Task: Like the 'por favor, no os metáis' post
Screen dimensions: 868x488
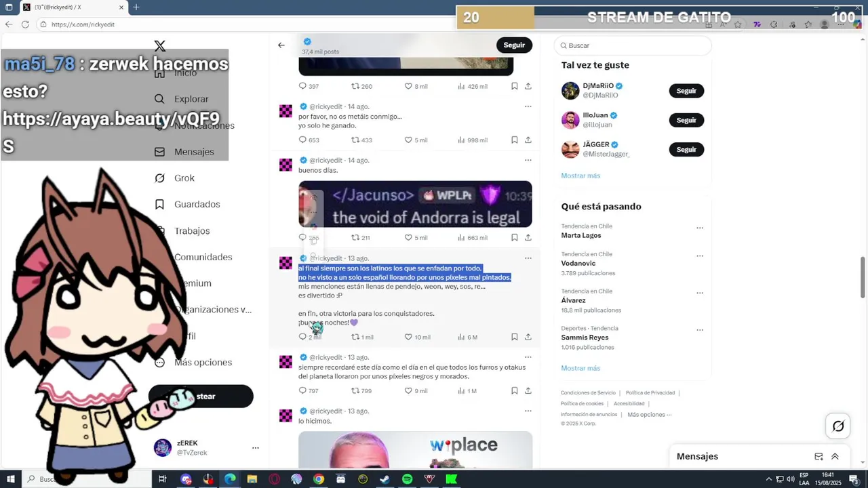Action: [x=408, y=140]
